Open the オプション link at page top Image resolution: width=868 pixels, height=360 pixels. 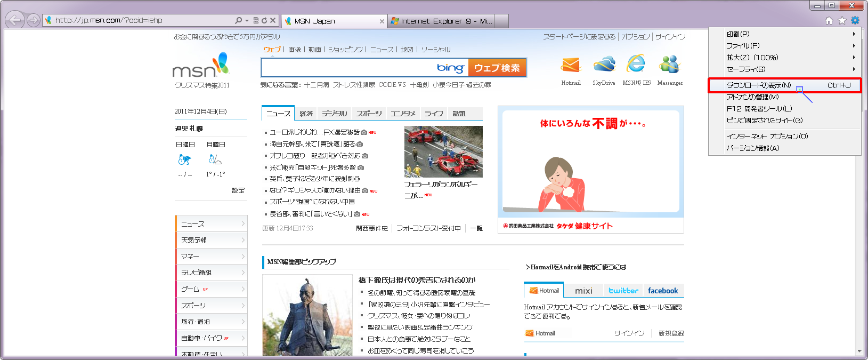click(635, 37)
